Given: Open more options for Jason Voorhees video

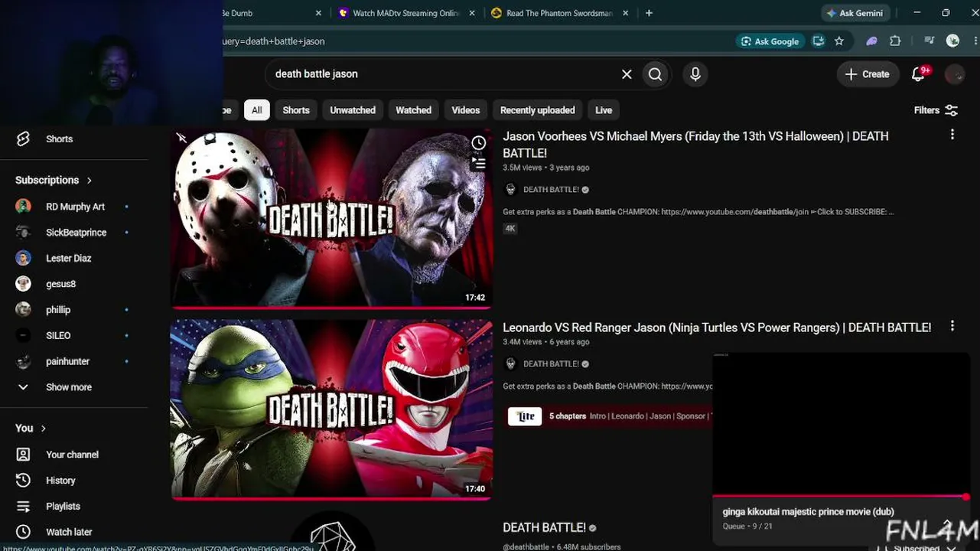Looking at the screenshot, I should [x=952, y=135].
